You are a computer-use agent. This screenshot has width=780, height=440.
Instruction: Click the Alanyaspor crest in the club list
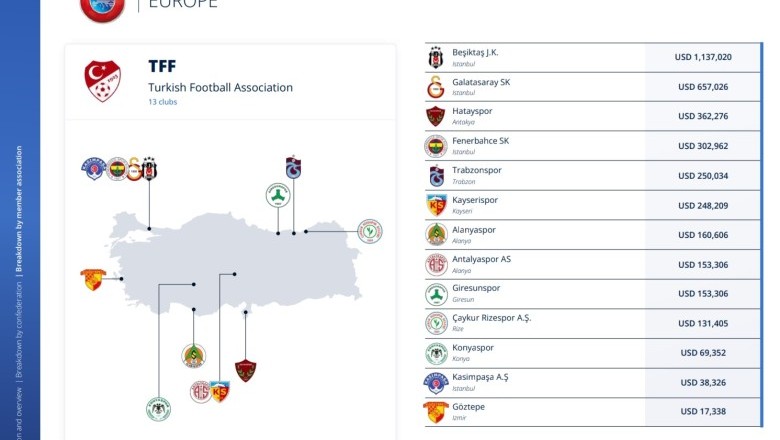436,235
